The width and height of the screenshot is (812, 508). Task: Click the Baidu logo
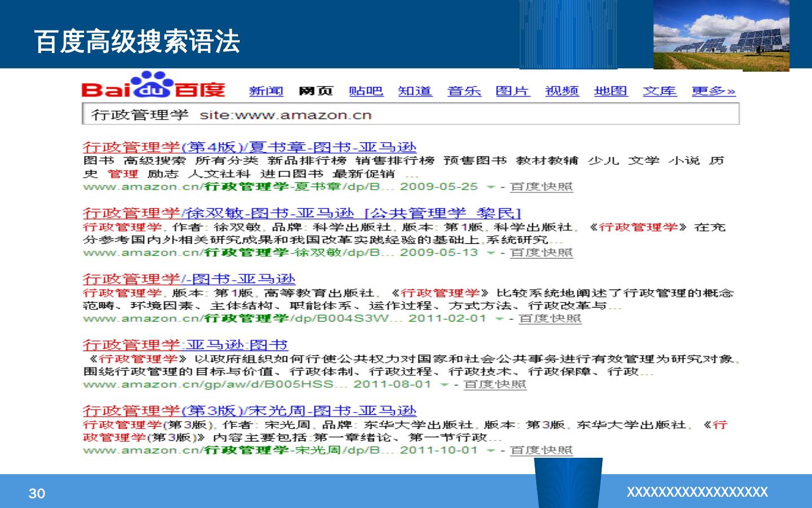pyautogui.click(x=153, y=86)
